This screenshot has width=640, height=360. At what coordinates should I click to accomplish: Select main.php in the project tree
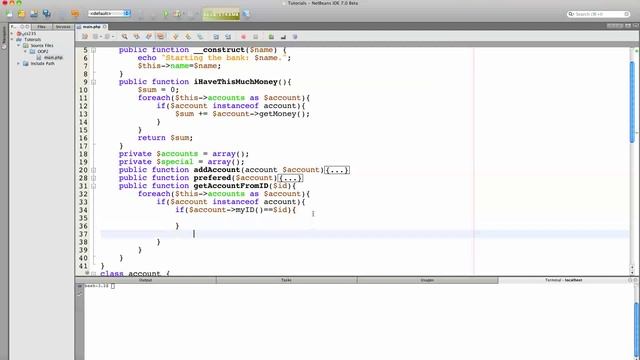coord(53,58)
